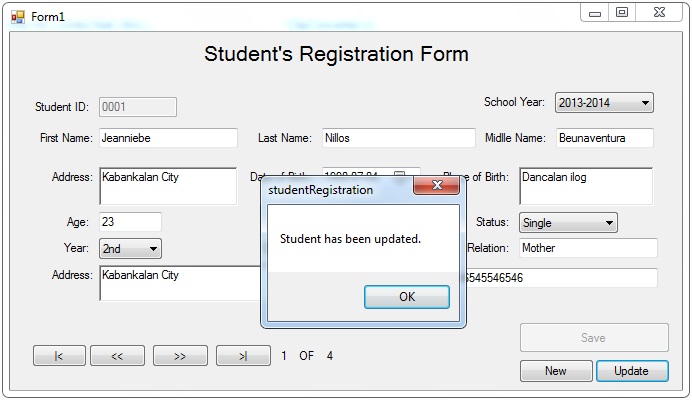Click the New button

(x=556, y=371)
